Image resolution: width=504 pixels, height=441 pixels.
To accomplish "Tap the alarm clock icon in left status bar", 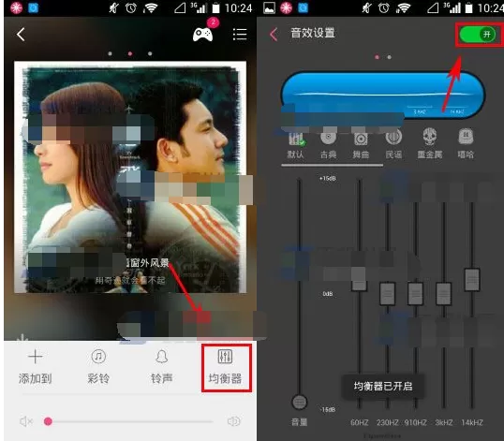I will pos(131,7).
